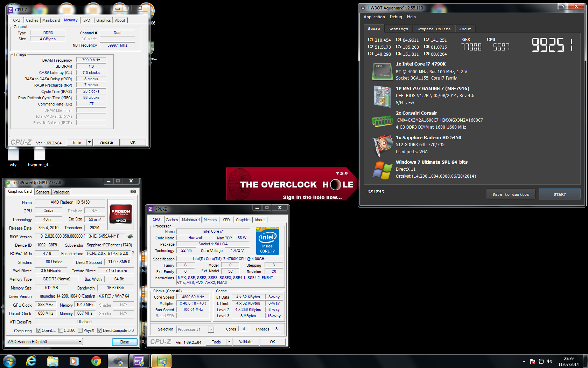
Task: Click the total score 99251 display
Action: (x=553, y=45)
